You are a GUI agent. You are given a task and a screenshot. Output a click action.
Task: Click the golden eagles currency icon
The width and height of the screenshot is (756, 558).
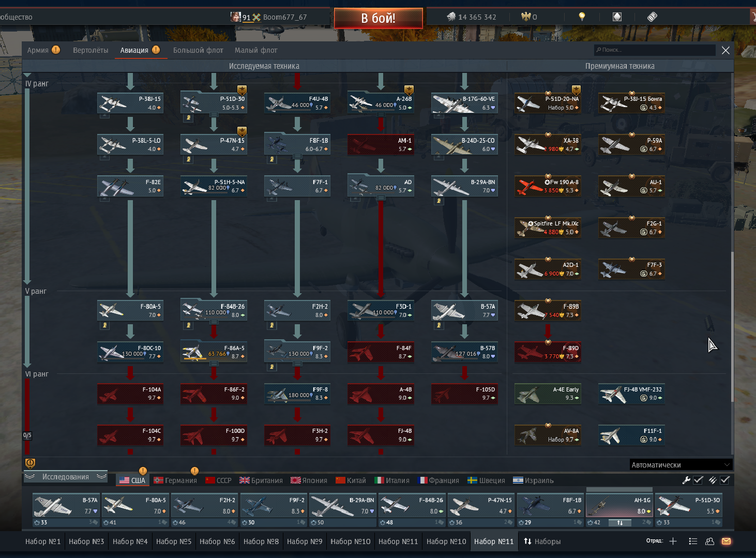[526, 17]
